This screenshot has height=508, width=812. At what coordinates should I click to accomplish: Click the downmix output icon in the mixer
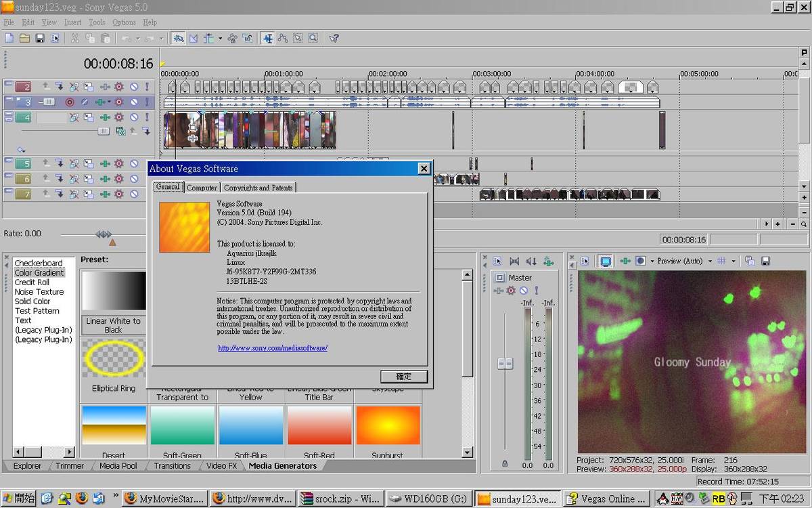click(x=514, y=261)
